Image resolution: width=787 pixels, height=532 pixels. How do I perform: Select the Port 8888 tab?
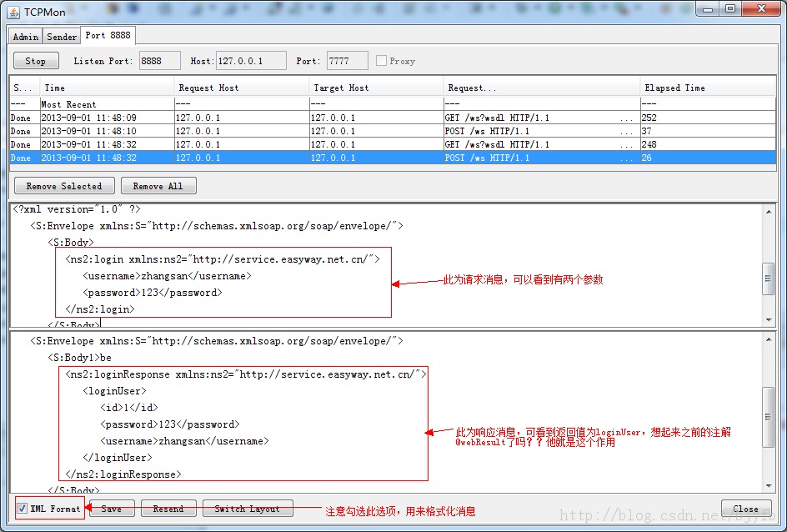tap(107, 35)
